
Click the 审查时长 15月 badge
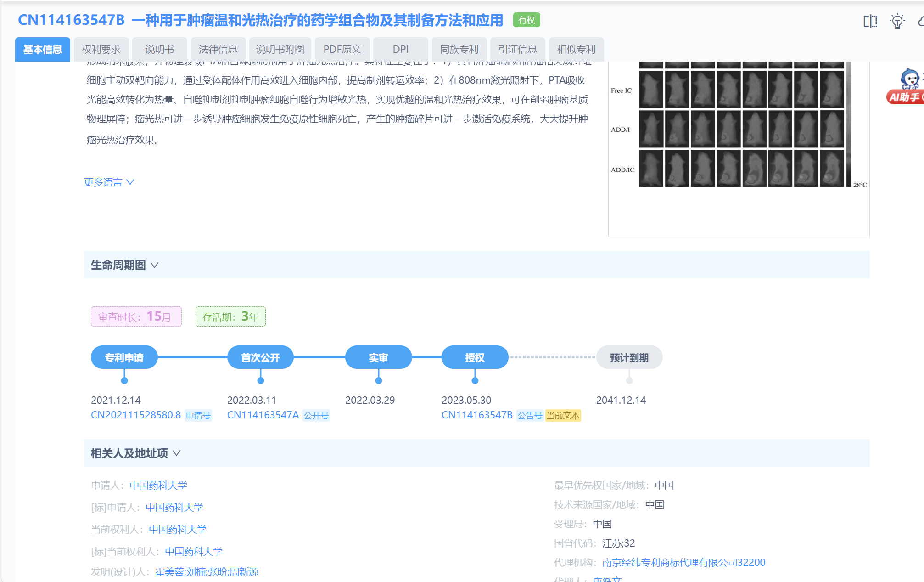tap(136, 316)
